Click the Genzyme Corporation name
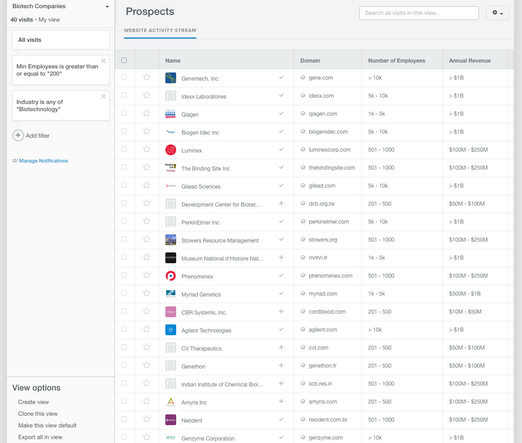The image size is (522, 443). 208,438
